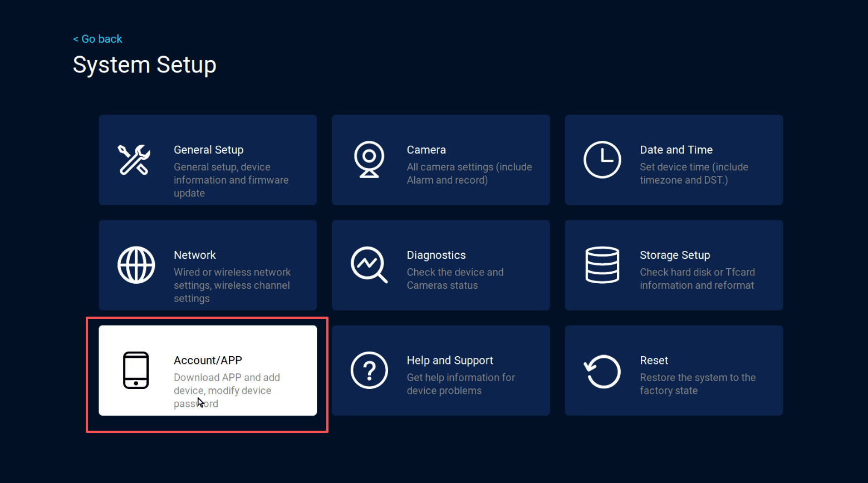Select the Diagnostics title text
Screen dimensions: 868x483
[x=436, y=255]
